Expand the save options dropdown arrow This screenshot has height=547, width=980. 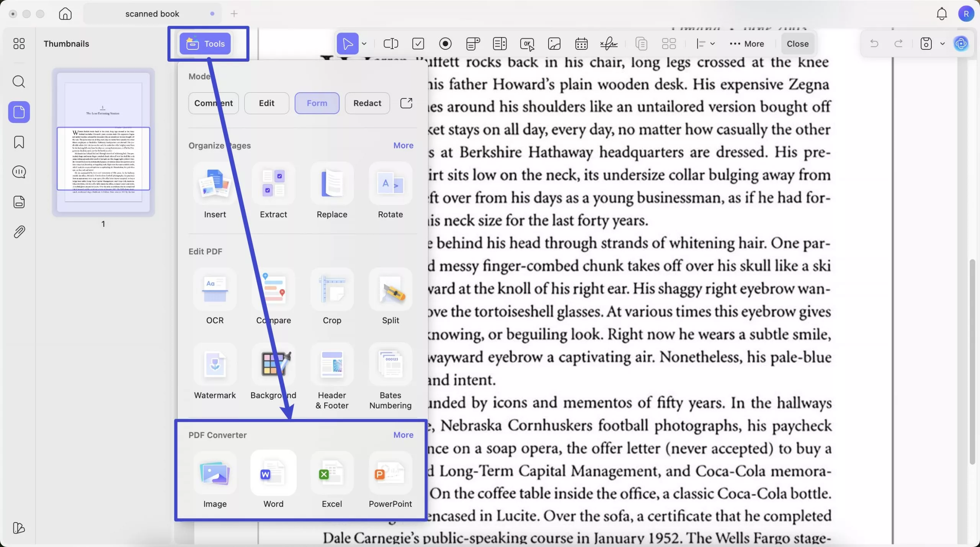pyautogui.click(x=942, y=44)
